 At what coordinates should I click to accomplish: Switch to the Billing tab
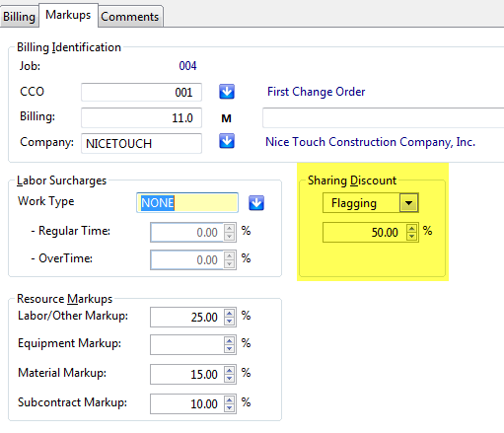point(19,17)
